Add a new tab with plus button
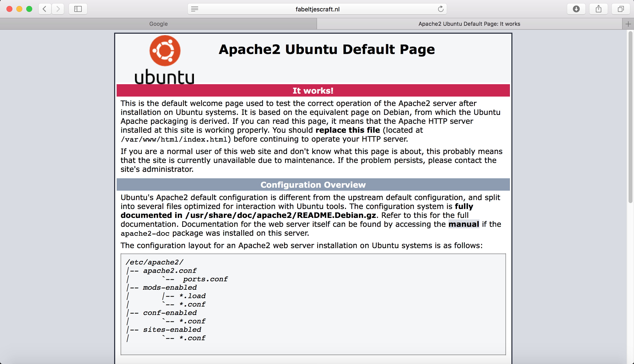 628,24
